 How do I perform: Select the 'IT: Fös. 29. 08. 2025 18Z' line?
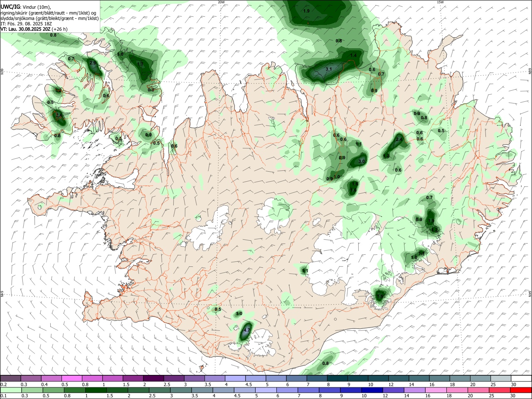point(26,24)
